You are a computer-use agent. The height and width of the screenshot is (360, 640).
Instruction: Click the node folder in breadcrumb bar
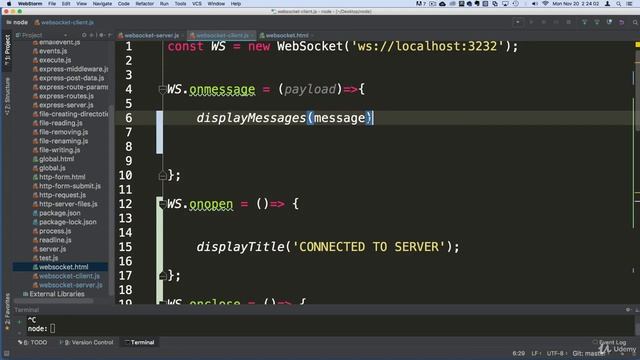pos(17,22)
